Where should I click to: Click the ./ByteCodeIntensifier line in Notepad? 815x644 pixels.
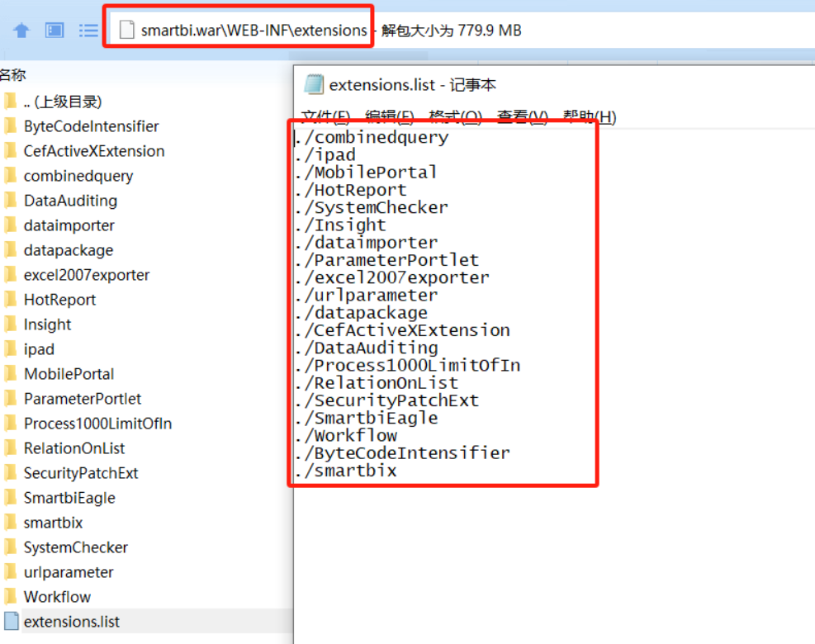(x=402, y=452)
